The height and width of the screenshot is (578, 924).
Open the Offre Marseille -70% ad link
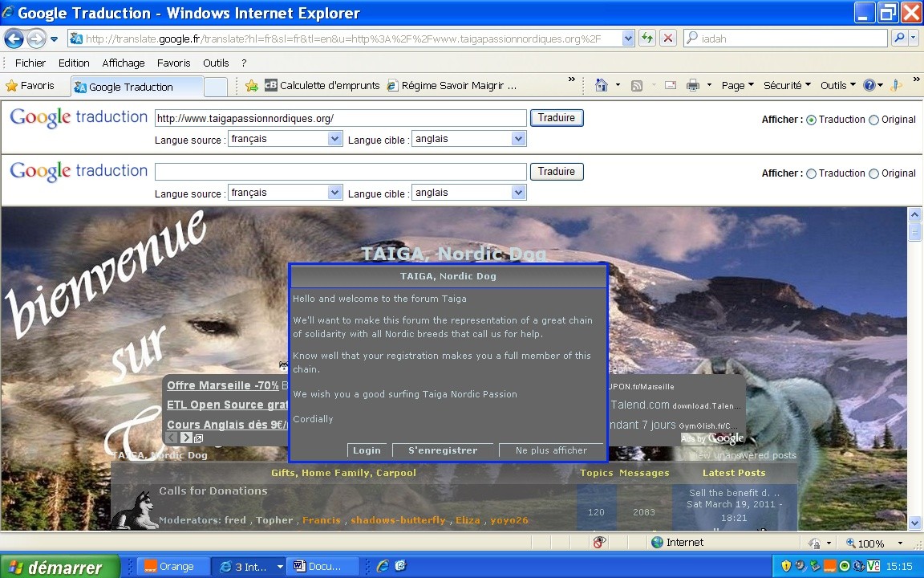223,385
